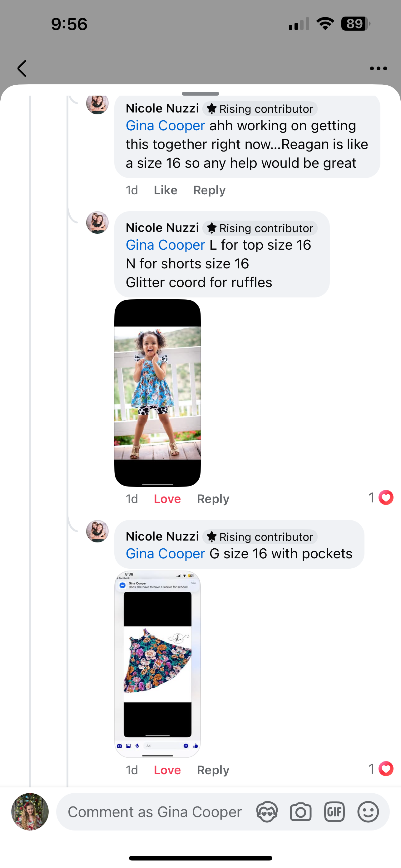The image size is (401, 868).
Task: Tap the camera icon in comment bar
Action: (301, 812)
